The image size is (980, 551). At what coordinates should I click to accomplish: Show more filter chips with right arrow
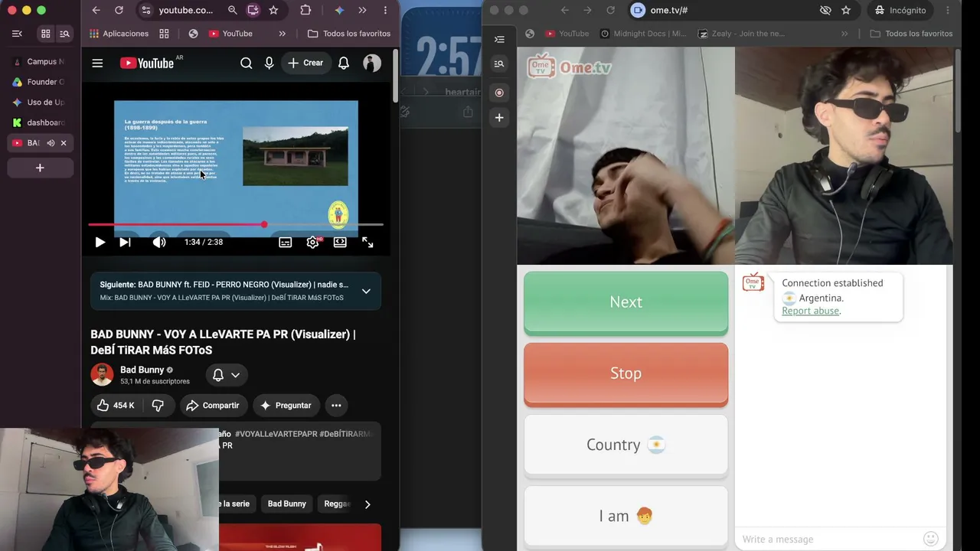[367, 504]
